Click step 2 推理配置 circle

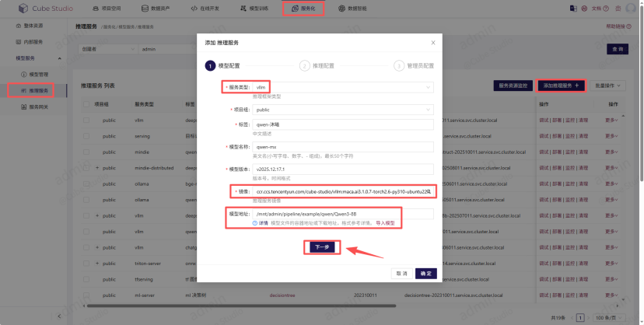304,65
